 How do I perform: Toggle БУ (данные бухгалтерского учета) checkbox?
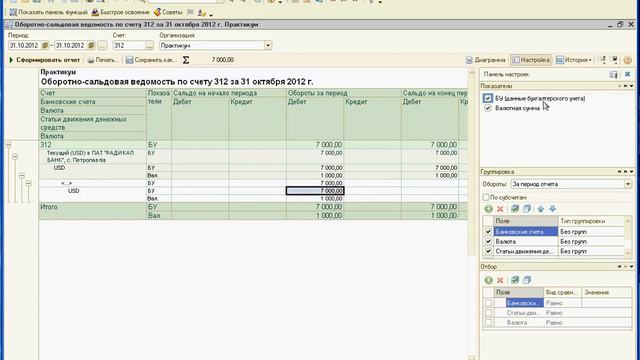coord(488,98)
